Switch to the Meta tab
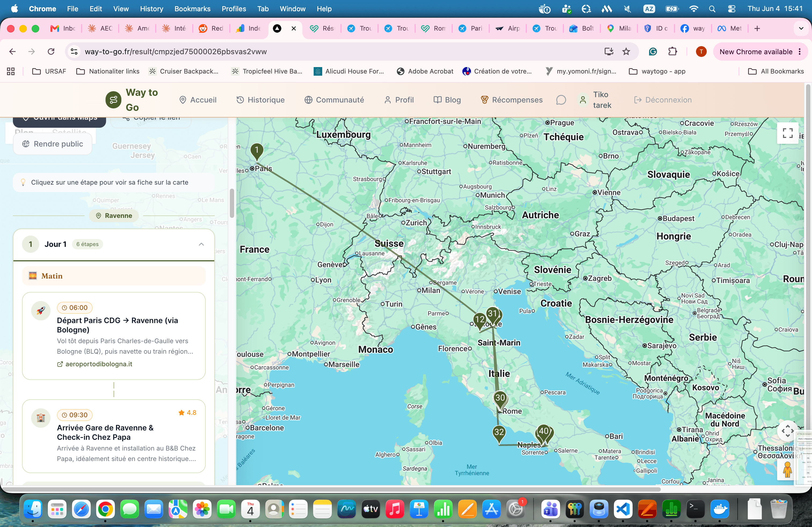This screenshot has width=812, height=527. [730, 28]
